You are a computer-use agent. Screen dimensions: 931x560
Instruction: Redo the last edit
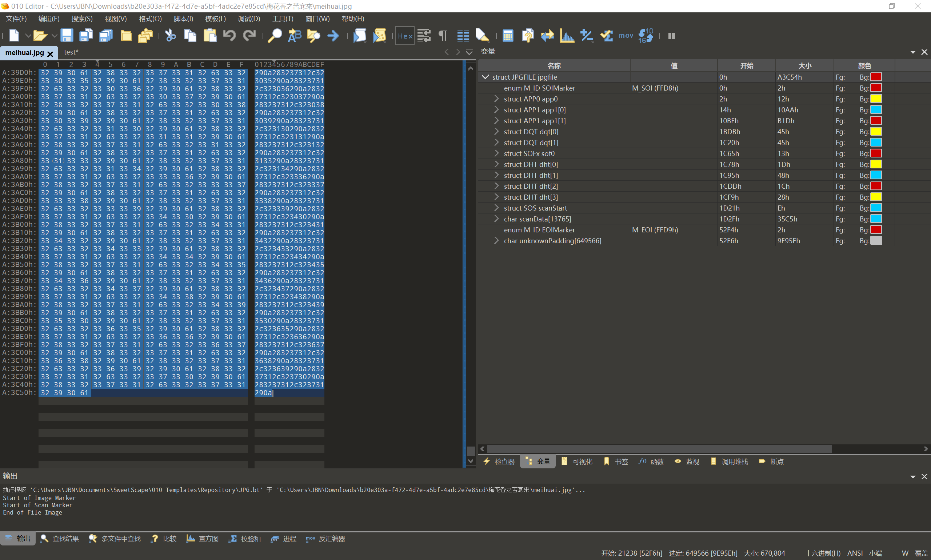click(249, 36)
